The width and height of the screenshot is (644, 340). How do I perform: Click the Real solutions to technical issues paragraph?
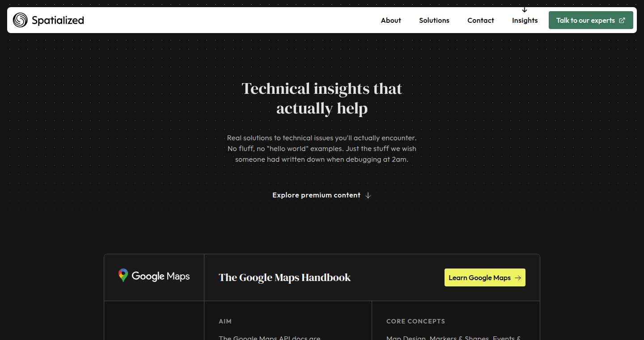coord(322,148)
